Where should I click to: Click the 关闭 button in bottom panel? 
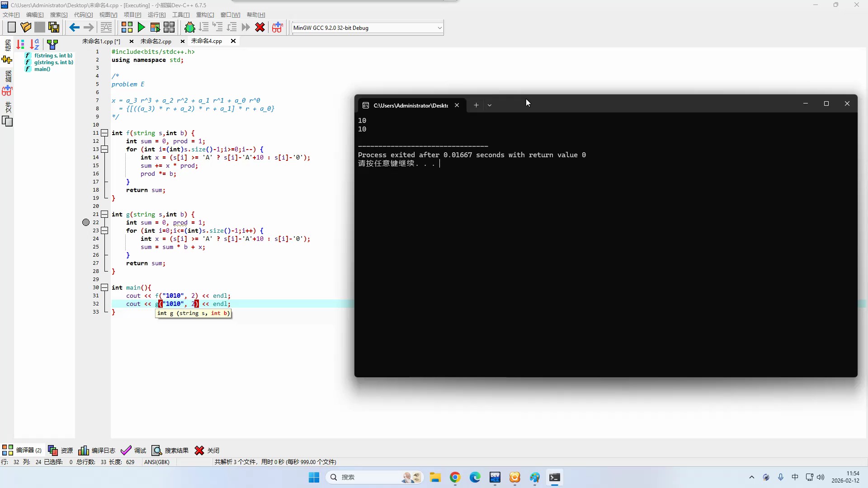pyautogui.click(x=207, y=450)
